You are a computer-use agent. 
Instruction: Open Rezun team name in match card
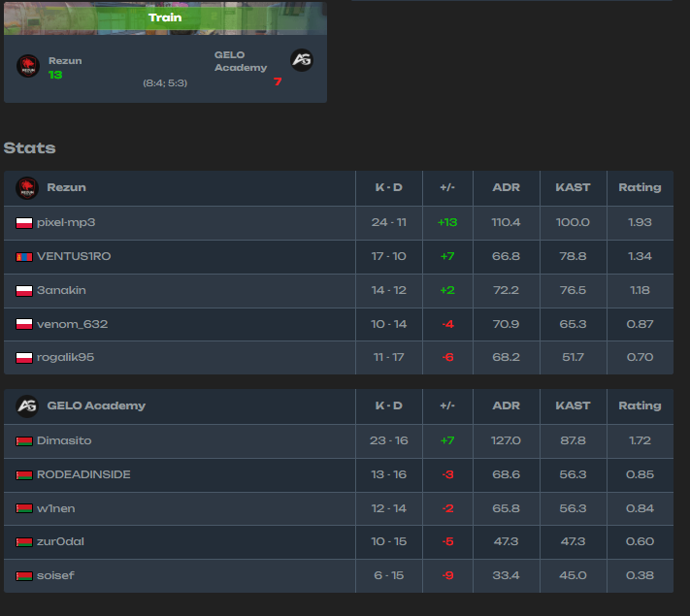coord(65,61)
